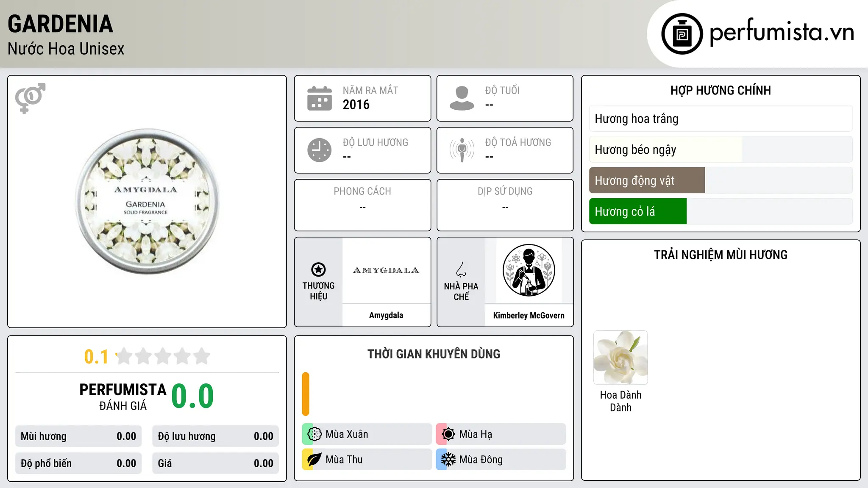Click the Độ phổ biến score row
This screenshot has height=488, width=868.
[x=78, y=463]
